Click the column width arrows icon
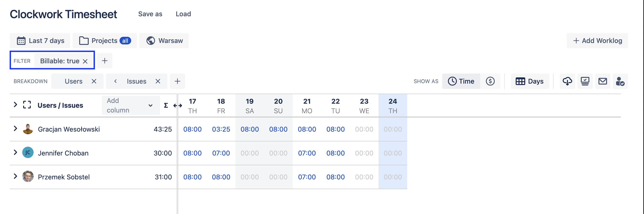Image resolution: width=644 pixels, height=214 pixels. pos(177,105)
